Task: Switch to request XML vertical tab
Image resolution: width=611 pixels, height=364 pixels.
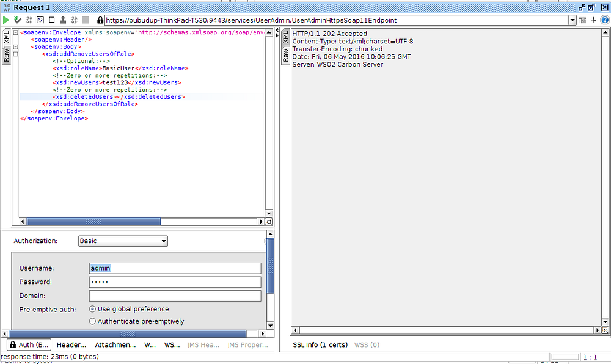Action: (x=6, y=37)
